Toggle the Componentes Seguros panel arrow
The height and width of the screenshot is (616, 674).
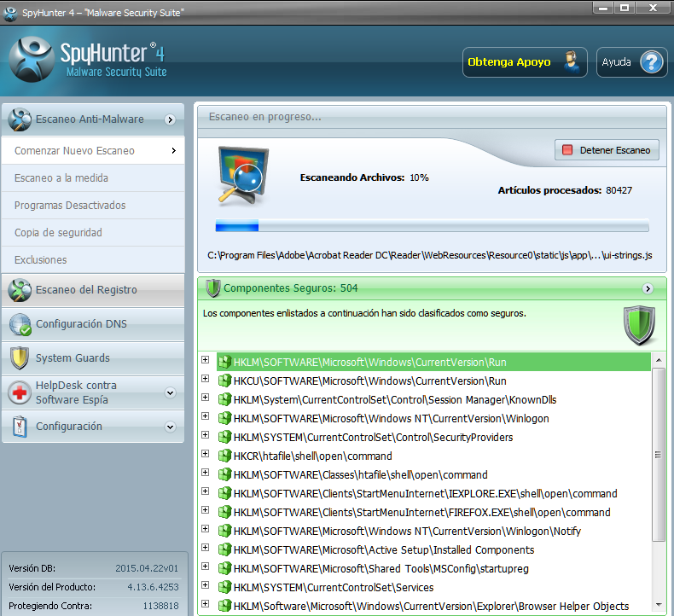tap(648, 288)
